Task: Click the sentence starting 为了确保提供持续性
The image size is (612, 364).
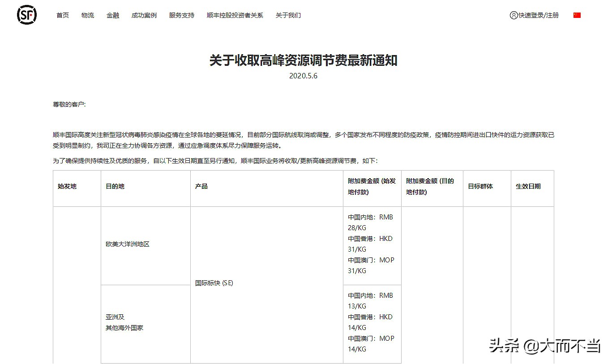Action: point(215,161)
